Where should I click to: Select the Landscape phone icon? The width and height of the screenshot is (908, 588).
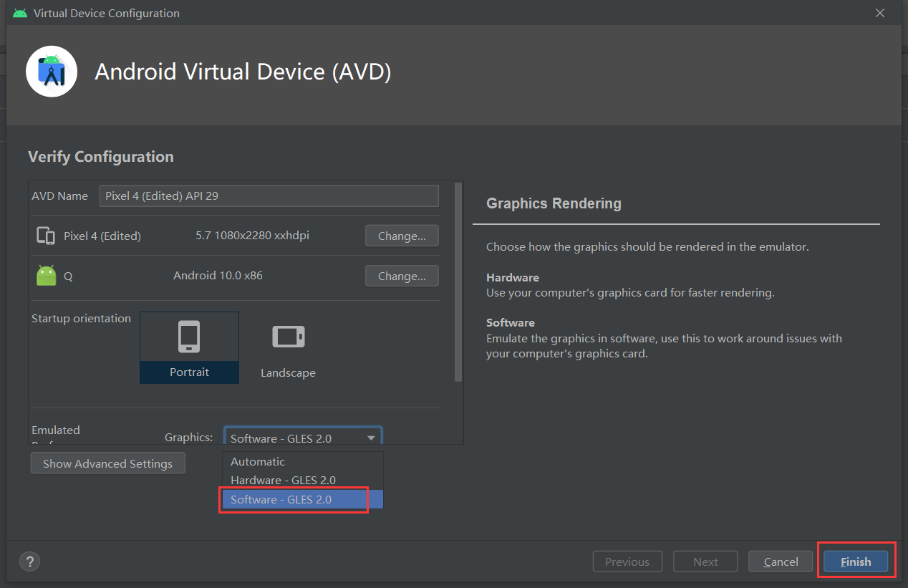point(288,337)
